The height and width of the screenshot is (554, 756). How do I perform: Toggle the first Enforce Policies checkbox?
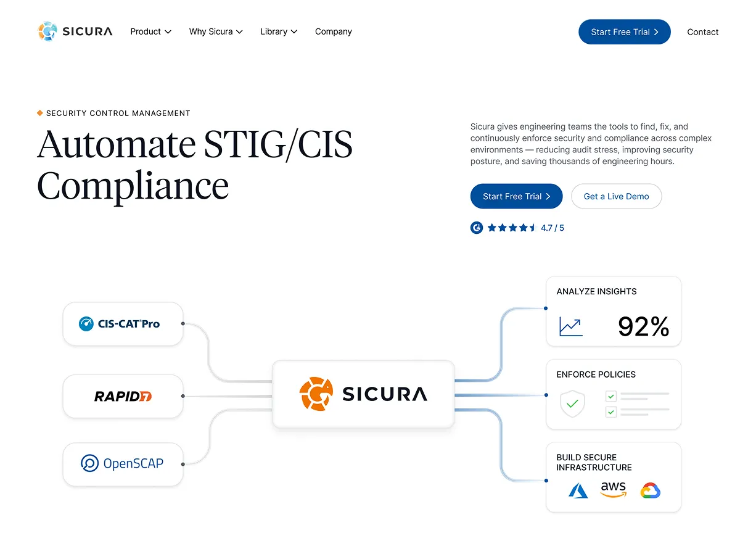pyautogui.click(x=611, y=397)
